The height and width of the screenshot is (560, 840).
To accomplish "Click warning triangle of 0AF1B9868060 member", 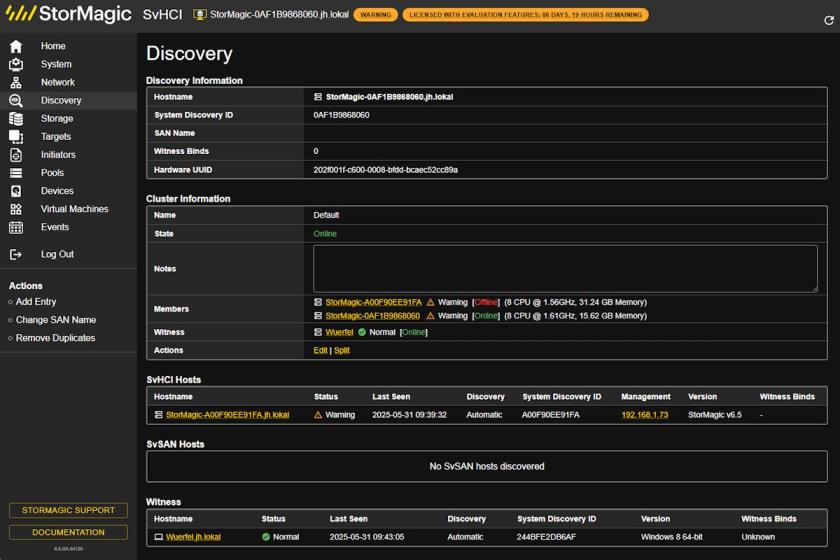I will [430, 316].
